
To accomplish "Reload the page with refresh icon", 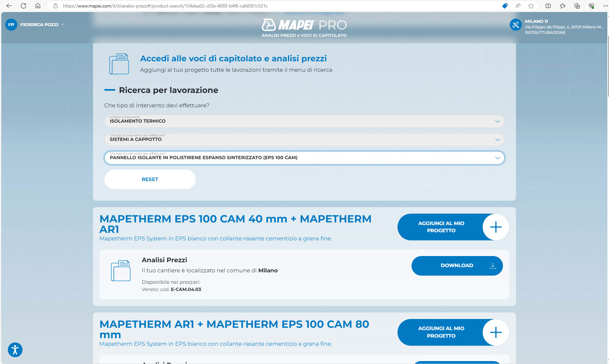I will click(x=23, y=6).
